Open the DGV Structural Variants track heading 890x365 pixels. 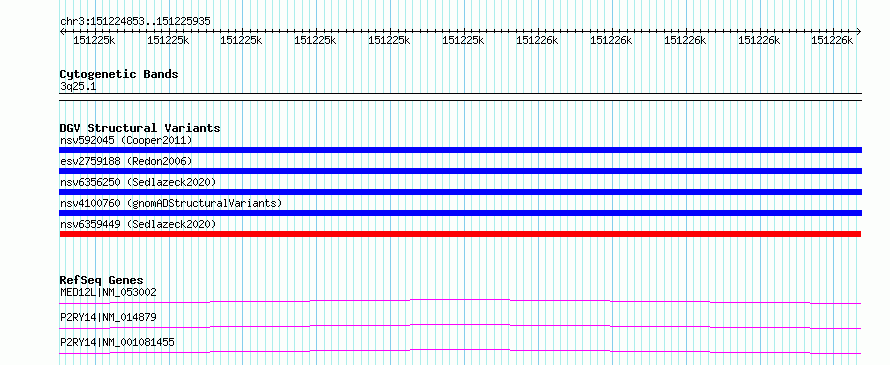(140, 128)
